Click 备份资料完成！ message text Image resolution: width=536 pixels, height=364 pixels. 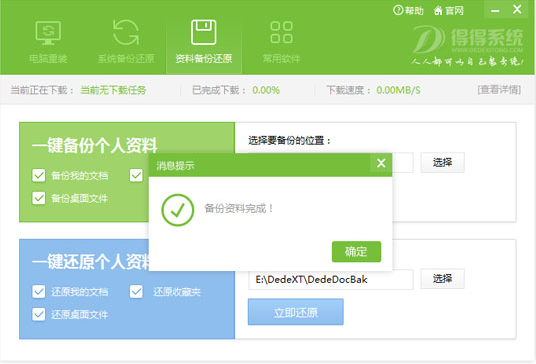(x=239, y=208)
